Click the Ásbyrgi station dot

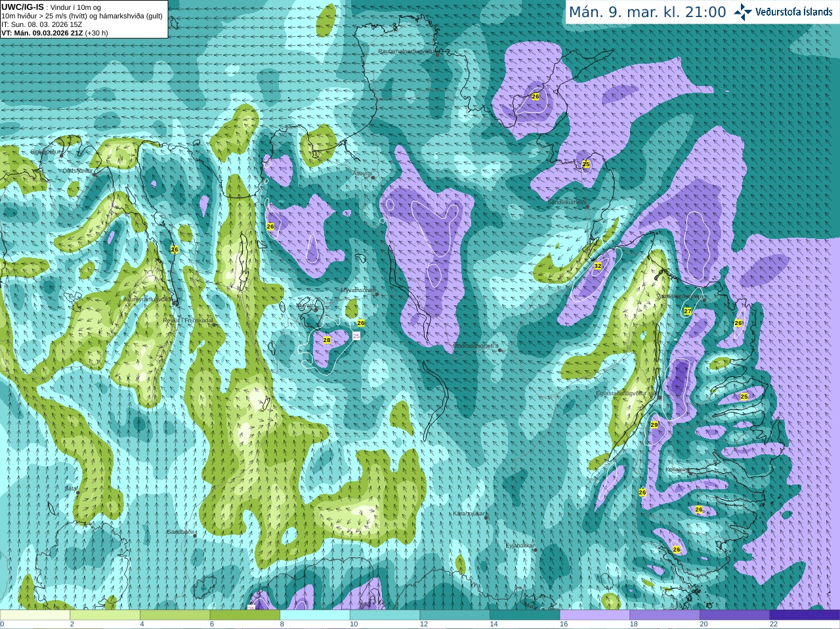point(373,177)
